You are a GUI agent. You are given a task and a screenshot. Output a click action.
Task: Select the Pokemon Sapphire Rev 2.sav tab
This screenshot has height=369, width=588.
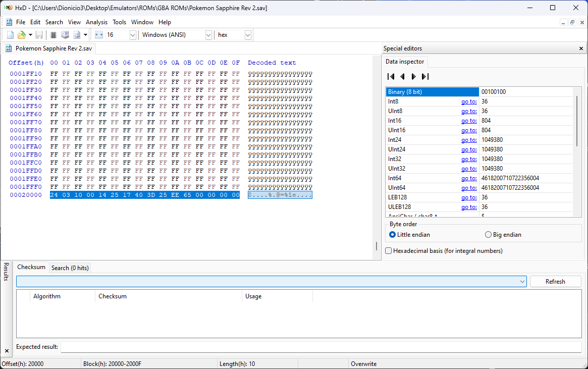(x=48, y=48)
